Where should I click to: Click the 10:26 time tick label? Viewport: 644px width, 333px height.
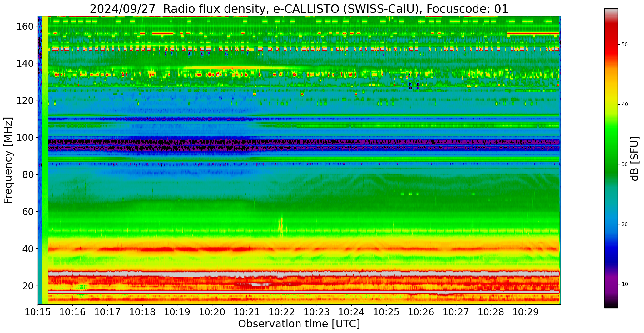421,312
